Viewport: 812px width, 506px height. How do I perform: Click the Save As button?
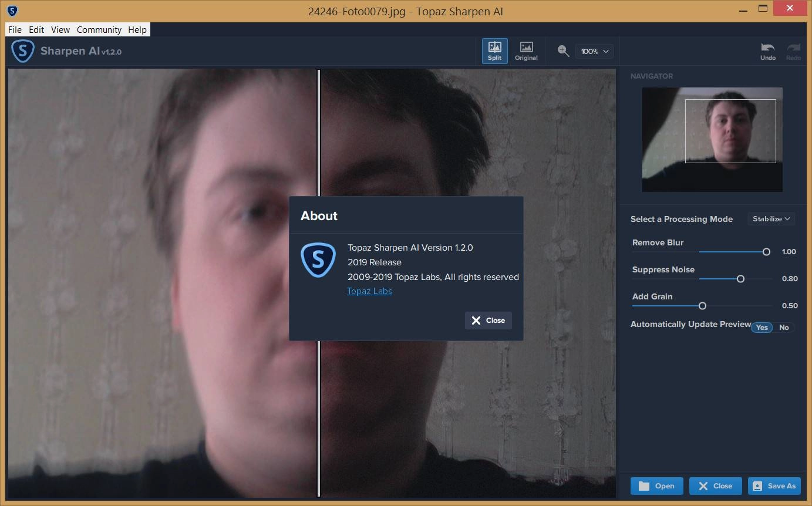(x=774, y=486)
